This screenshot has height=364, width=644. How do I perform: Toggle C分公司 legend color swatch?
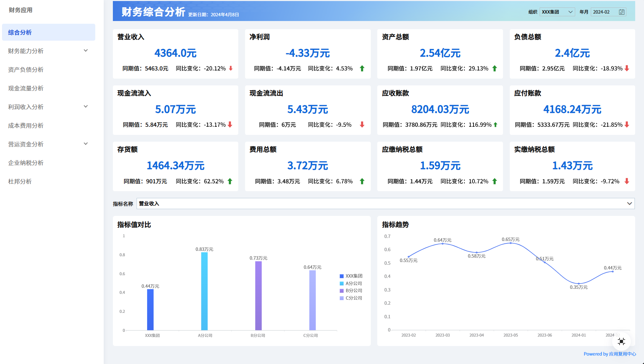pos(342,298)
